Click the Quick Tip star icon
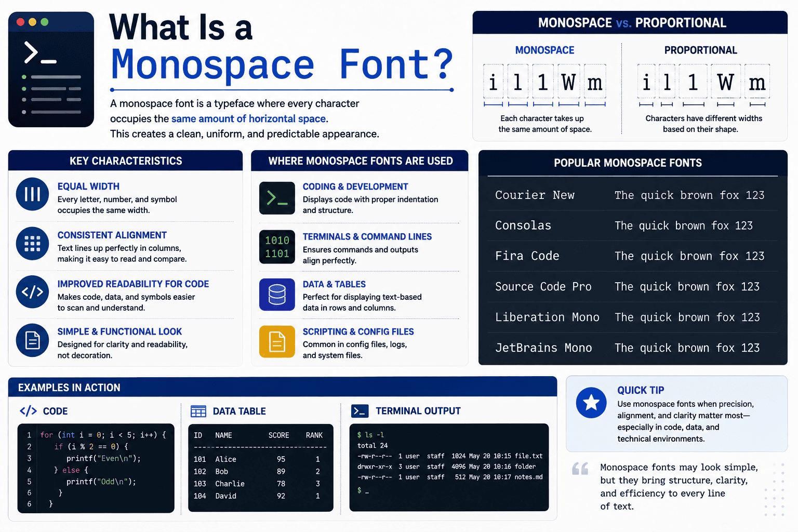 591,403
